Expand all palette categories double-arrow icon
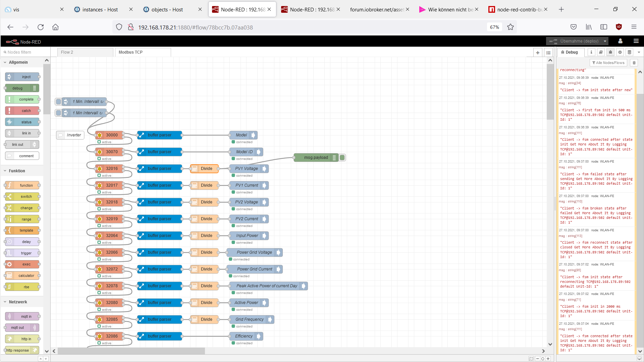The height and width of the screenshot is (362, 644). click(46, 359)
